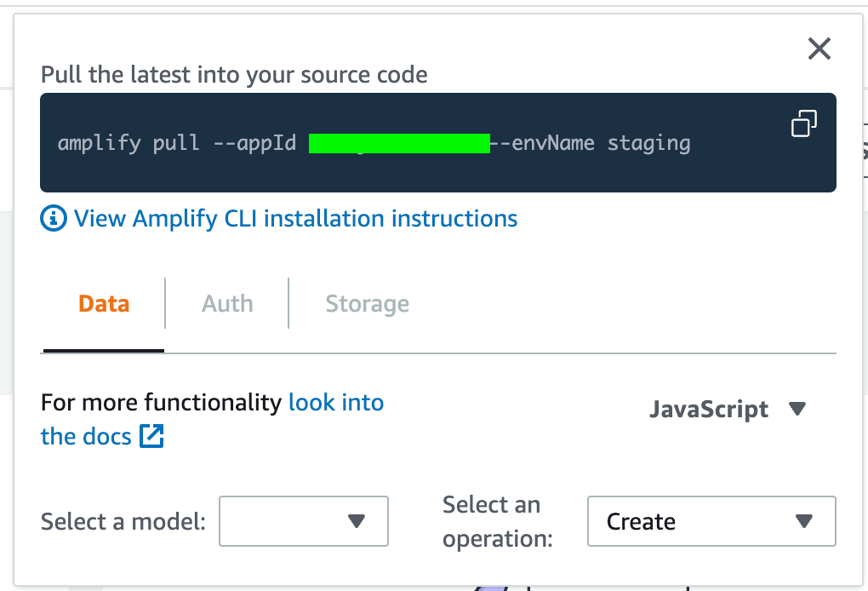
Task: Click 'Pull the latest into your source code' heading
Action: 234,75
